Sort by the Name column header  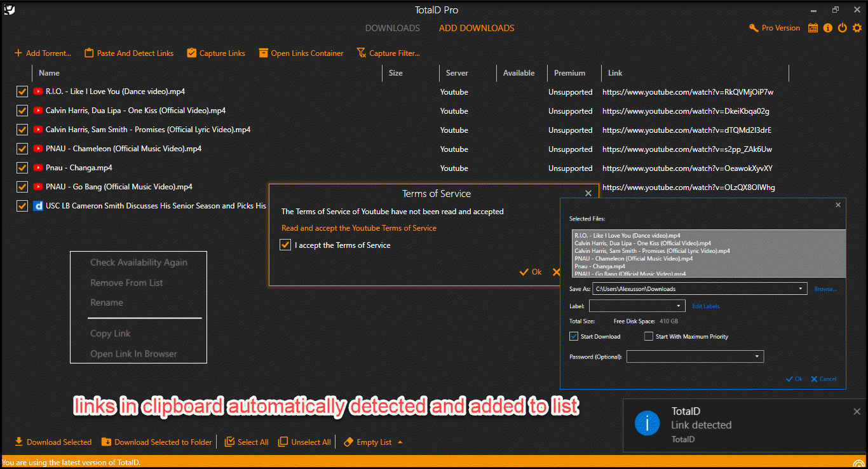tap(49, 72)
